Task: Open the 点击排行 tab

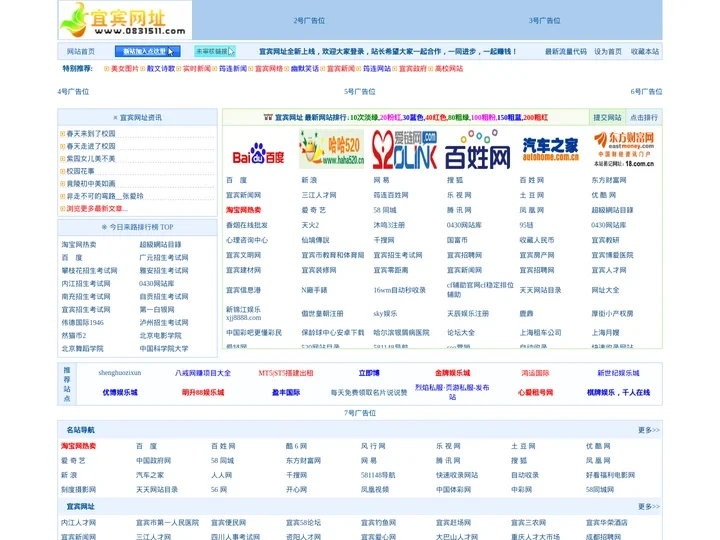Action: click(x=644, y=118)
